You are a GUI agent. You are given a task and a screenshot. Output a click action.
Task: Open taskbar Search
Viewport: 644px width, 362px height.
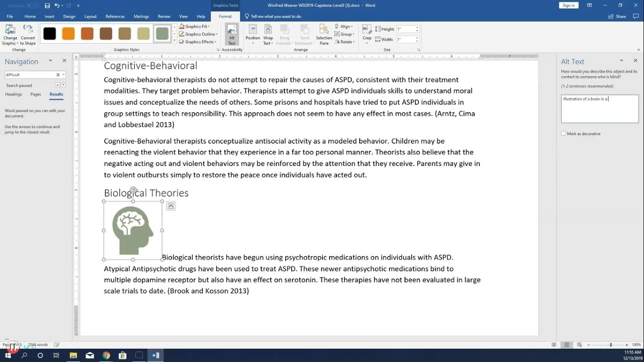pos(24,355)
